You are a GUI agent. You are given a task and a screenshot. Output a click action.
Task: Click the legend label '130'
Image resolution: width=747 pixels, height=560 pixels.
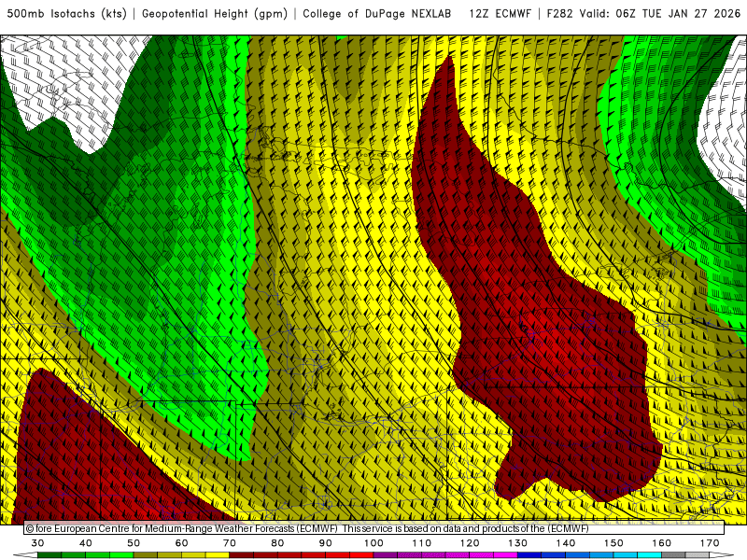(x=518, y=543)
